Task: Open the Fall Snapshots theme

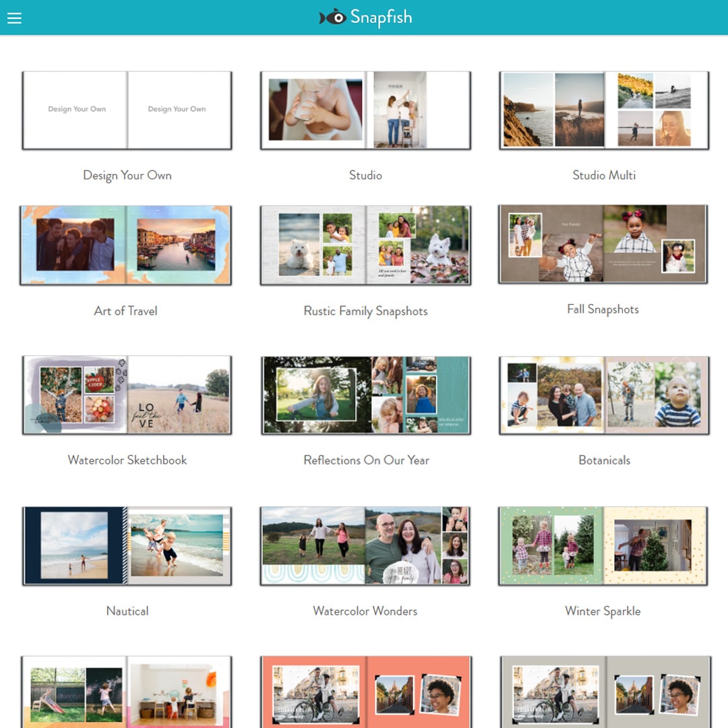Action: click(x=603, y=244)
